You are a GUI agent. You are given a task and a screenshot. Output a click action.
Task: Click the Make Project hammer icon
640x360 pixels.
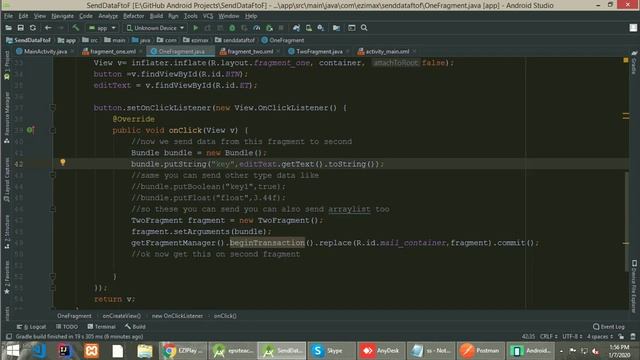[x=76, y=28]
